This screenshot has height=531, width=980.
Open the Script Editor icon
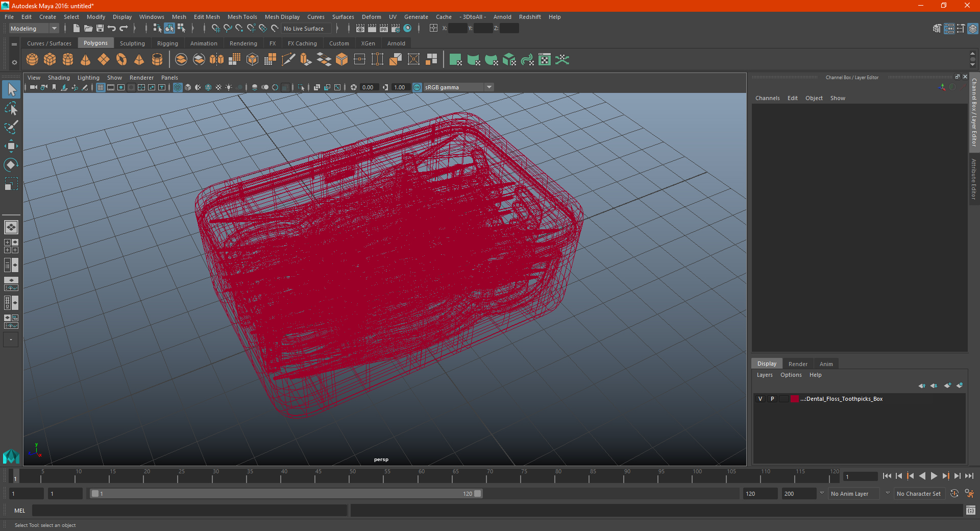[x=971, y=510]
